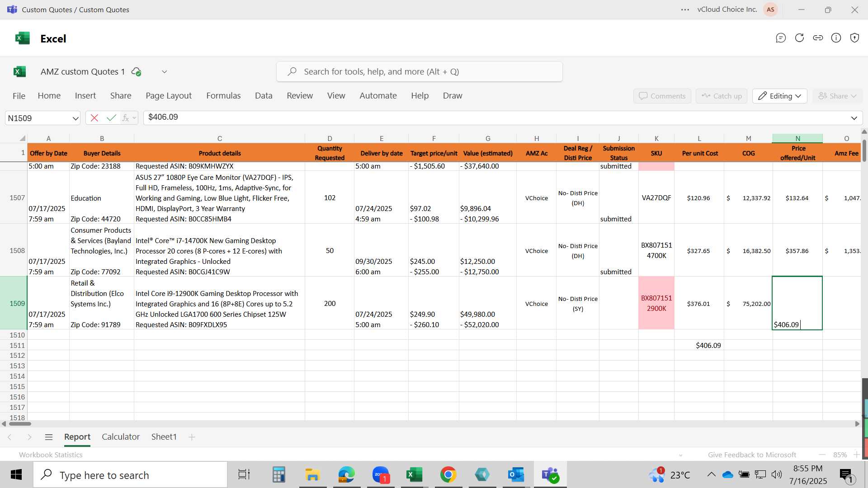
Task: Expand the status bar options chevron
Action: click(x=680, y=455)
